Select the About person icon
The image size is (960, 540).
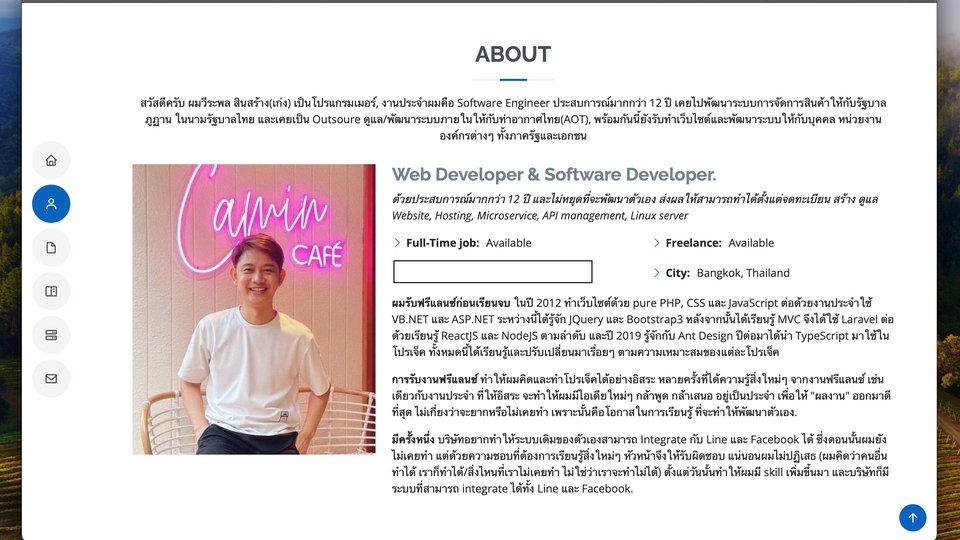[x=51, y=204]
